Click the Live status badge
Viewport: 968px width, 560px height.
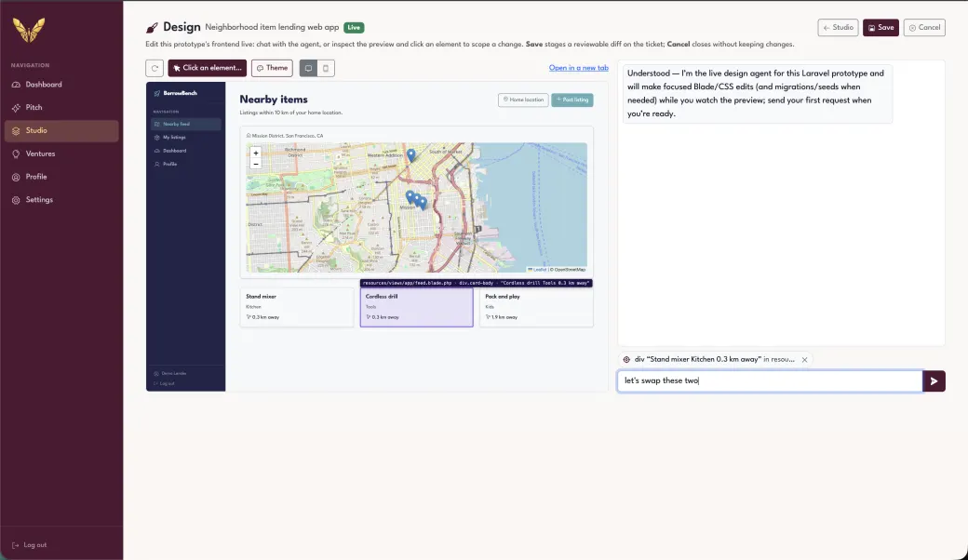[x=354, y=28]
